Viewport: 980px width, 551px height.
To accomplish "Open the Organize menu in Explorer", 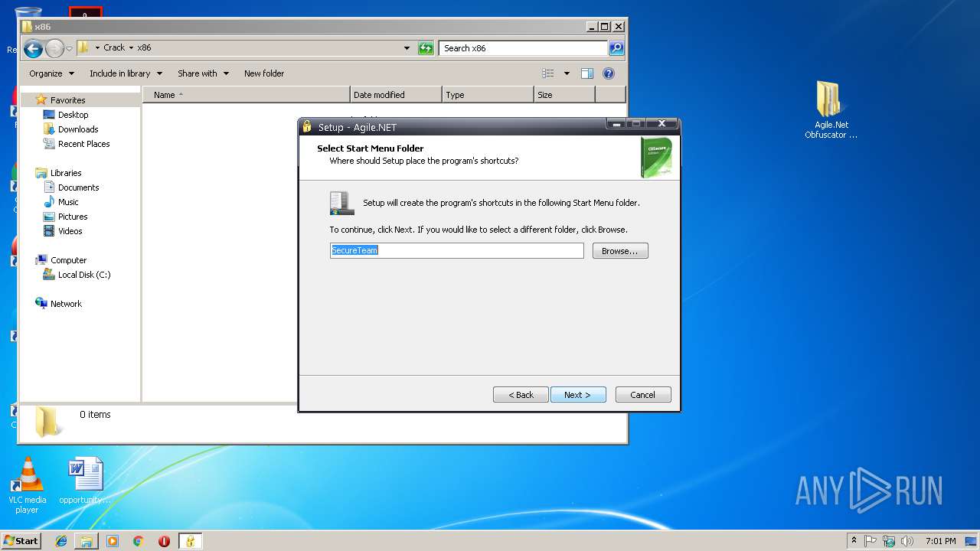I will pyautogui.click(x=52, y=73).
